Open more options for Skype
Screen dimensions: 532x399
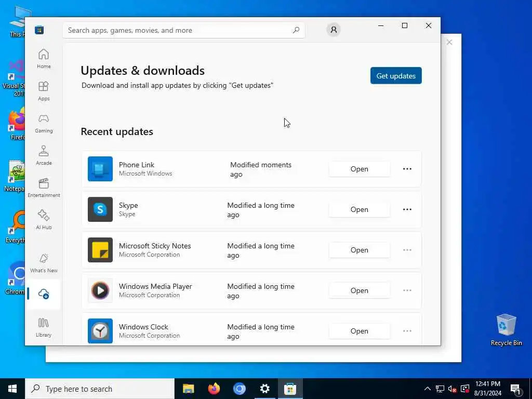407,209
